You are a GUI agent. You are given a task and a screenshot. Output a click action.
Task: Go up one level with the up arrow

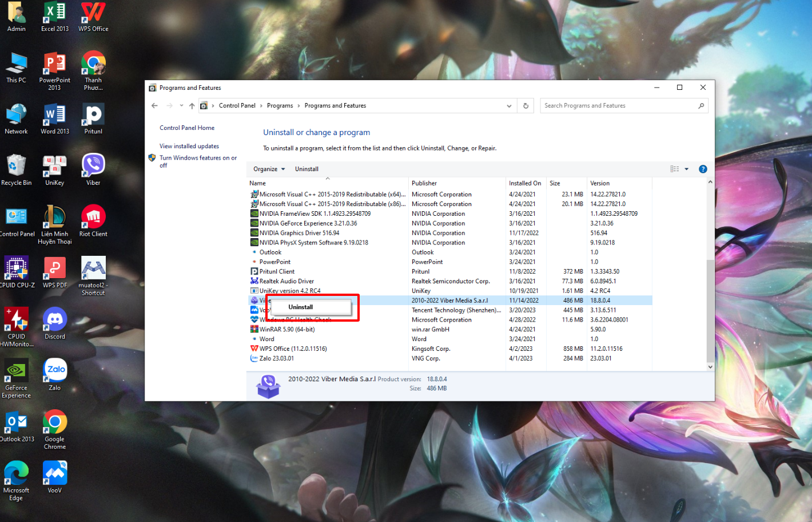(x=192, y=105)
